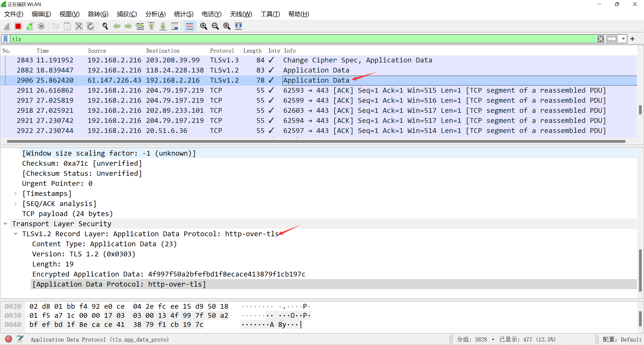Click the packet list horizontal scrollbar
The image size is (644, 345).
click(x=316, y=141)
